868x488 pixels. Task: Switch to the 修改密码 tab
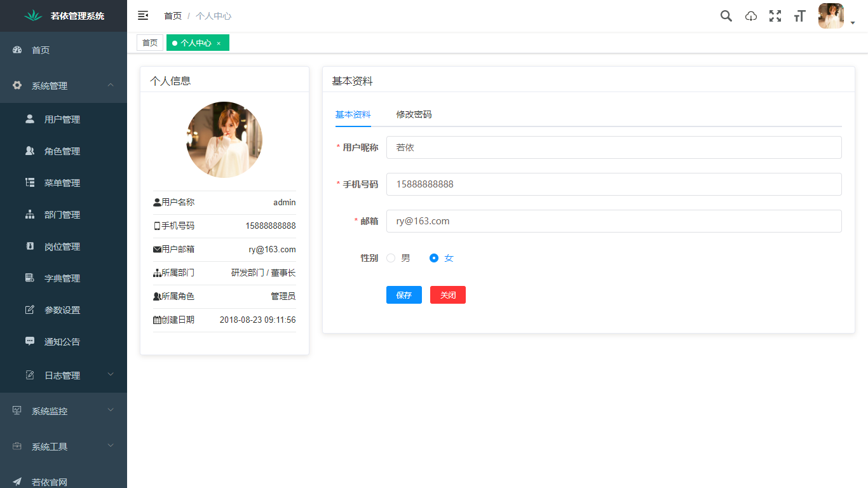click(x=413, y=115)
